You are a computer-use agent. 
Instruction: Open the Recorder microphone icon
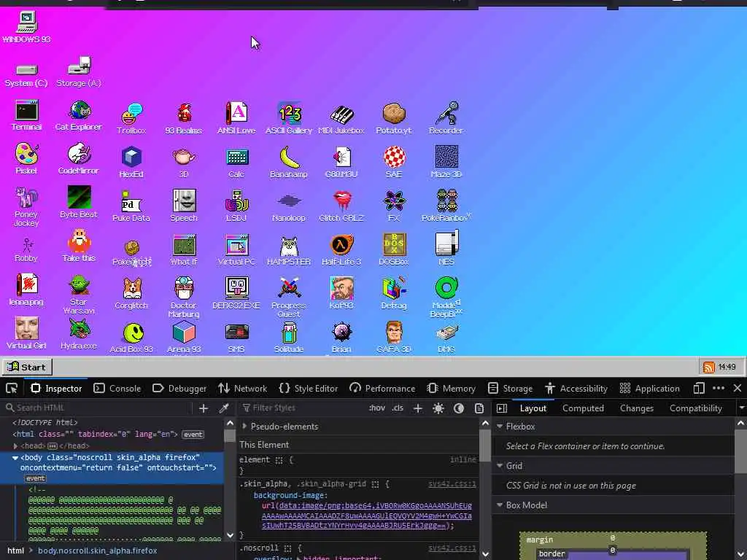[x=446, y=119]
